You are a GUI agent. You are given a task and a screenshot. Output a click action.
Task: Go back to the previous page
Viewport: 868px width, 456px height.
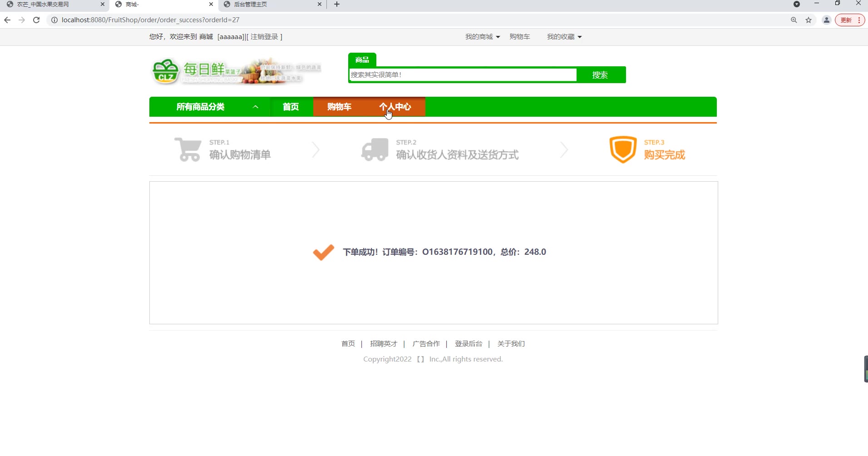click(x=7, y=20)
